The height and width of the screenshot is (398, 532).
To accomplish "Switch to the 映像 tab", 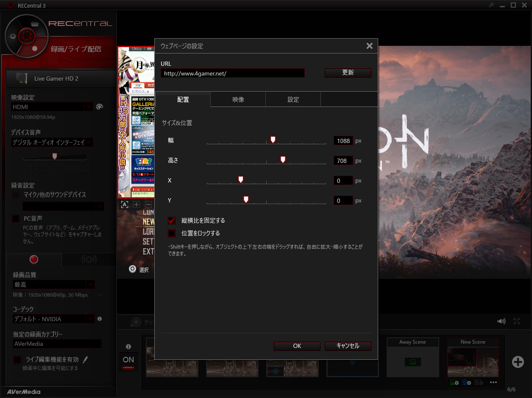I will coord(238,99).
